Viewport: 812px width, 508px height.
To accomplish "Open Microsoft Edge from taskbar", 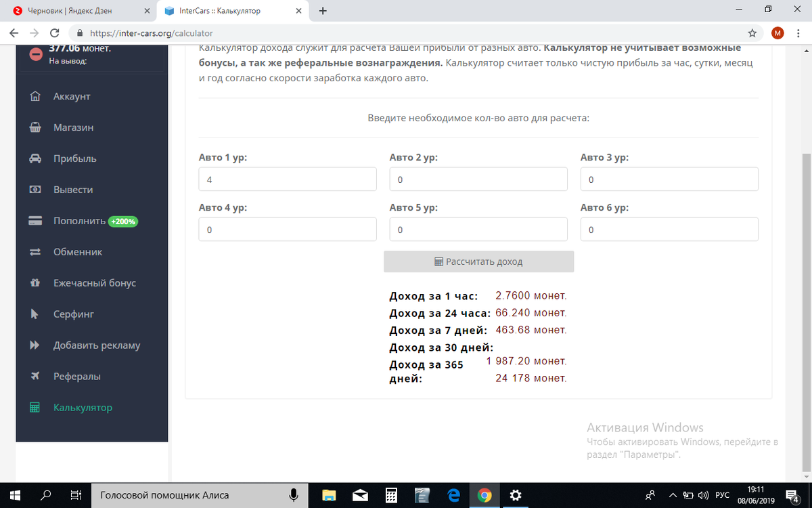I will tap(453, 495).
